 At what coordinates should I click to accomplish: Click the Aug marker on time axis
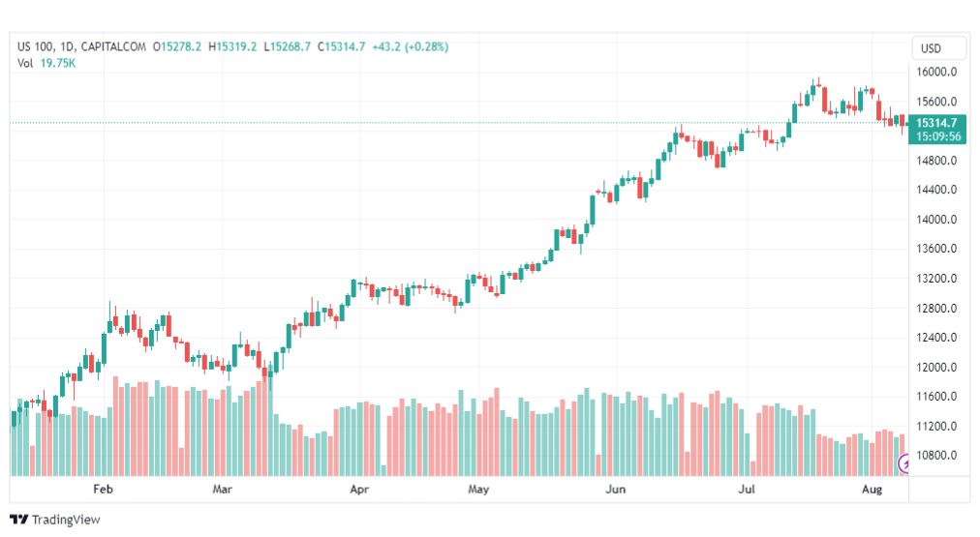[872, 489]
